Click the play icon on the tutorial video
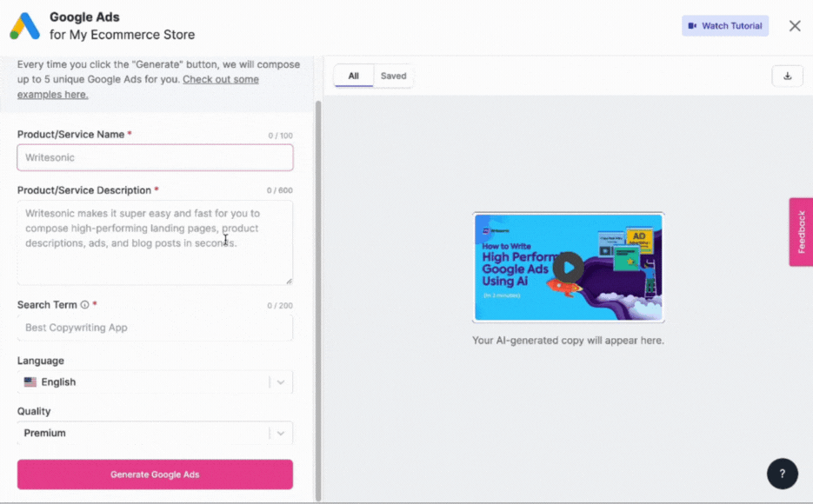 click(x=569, y=268)
